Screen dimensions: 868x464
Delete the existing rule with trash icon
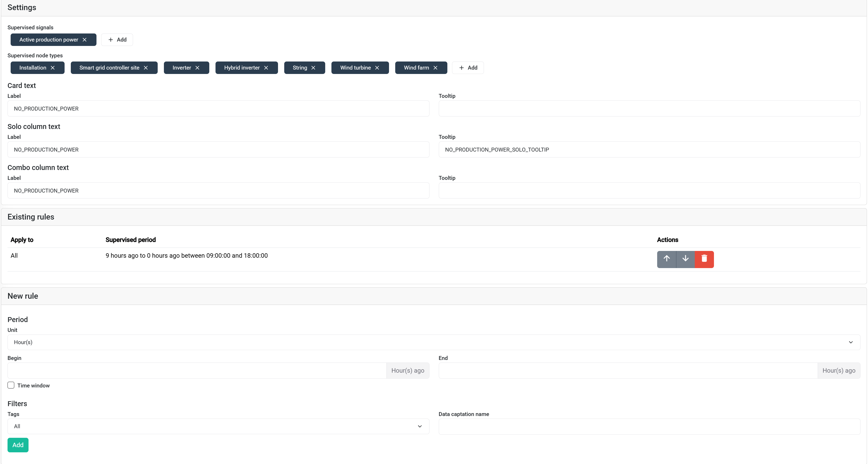pos(704,259)
